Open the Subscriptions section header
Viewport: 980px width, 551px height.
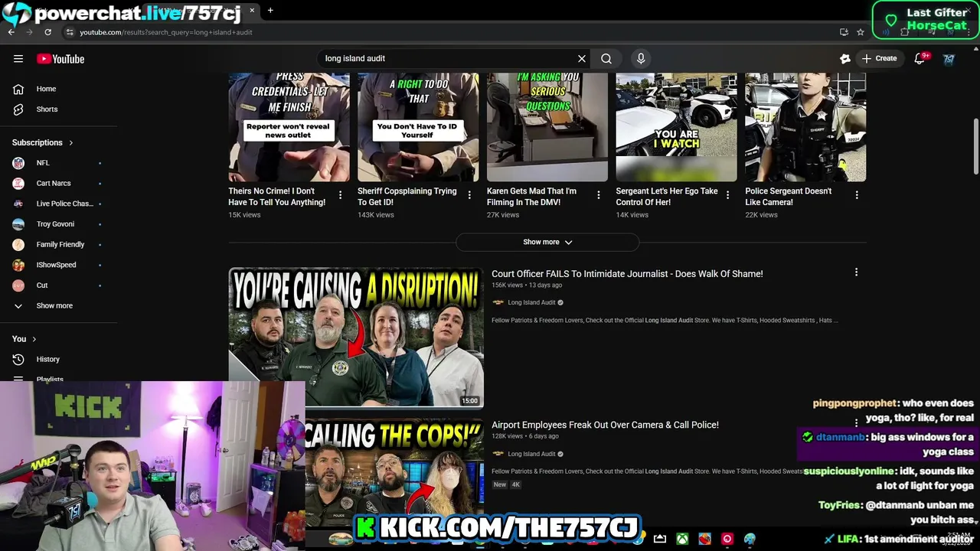click(43, 142)
